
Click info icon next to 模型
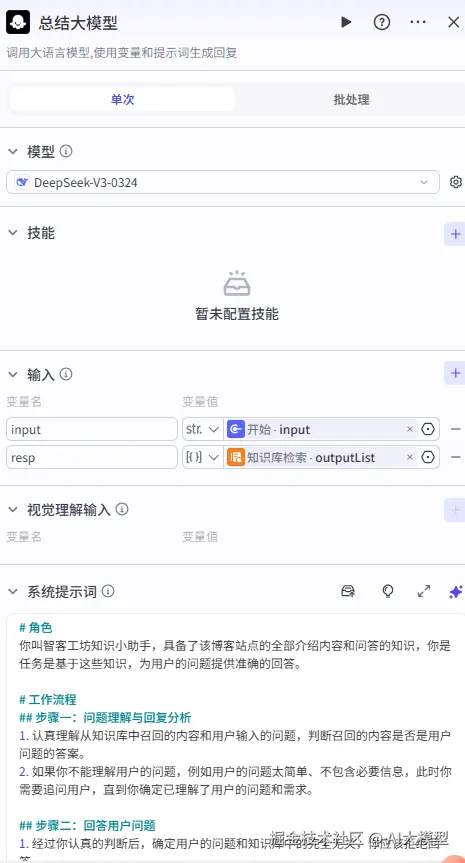click(x=66, y=151)
